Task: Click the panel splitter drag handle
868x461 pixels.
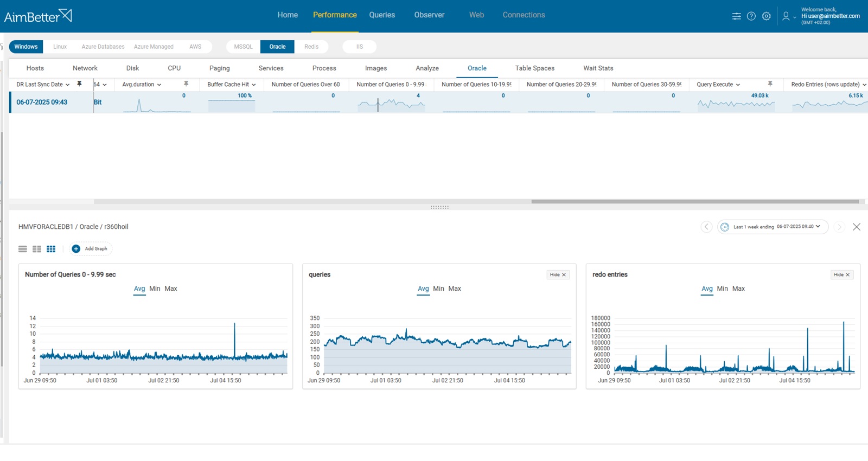Action: click(x=439, y=207)
